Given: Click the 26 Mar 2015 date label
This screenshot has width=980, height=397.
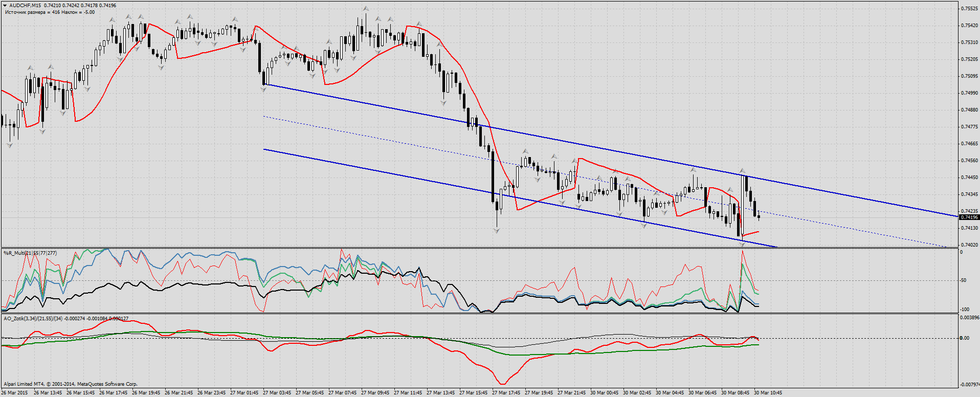Looking at the screenshot, I should [15, 393].
